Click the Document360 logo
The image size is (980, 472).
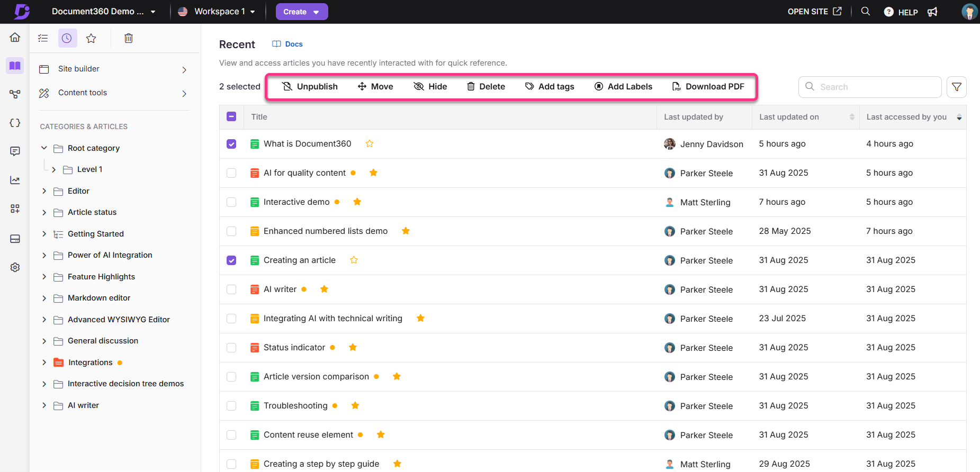(x=22, y=11)
